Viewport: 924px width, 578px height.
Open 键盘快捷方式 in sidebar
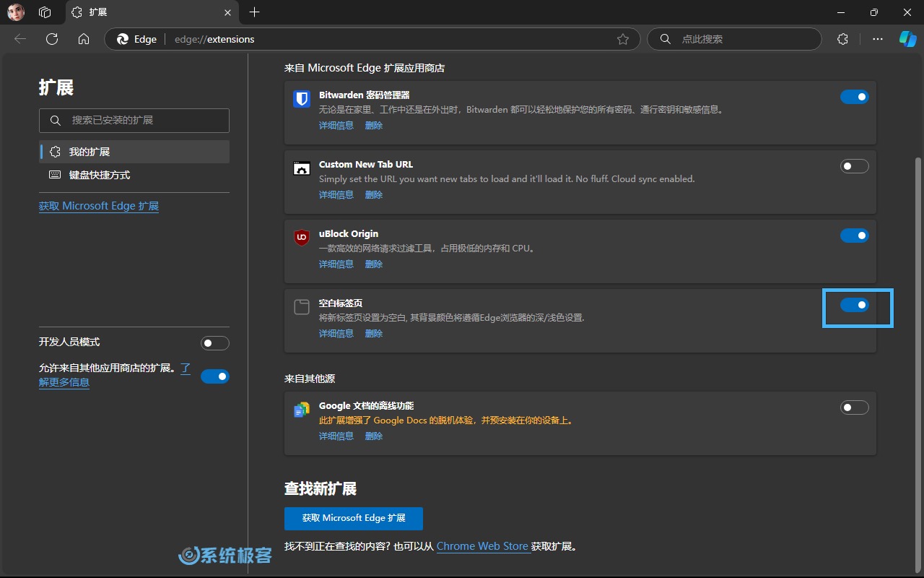tap(134, 175)
